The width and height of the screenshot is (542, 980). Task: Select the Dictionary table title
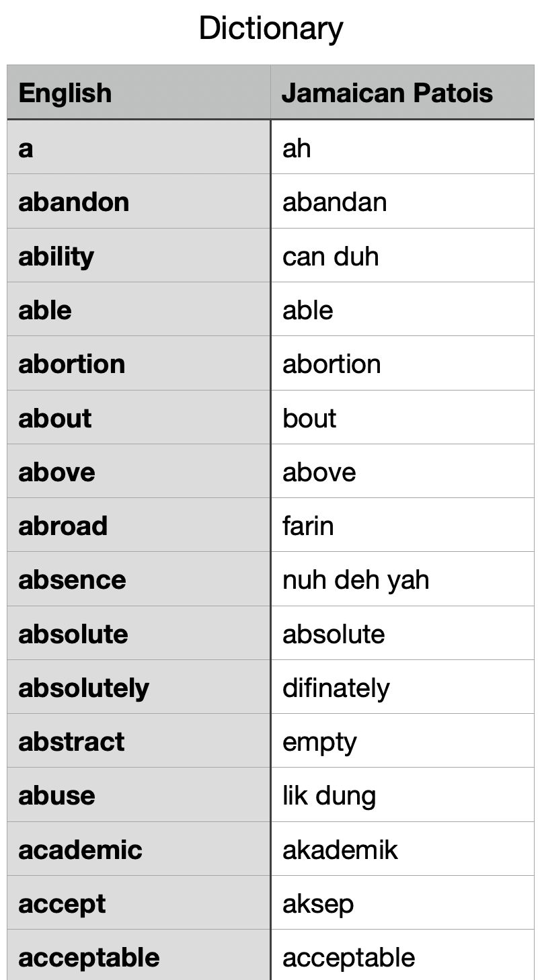tap(271, 29)
